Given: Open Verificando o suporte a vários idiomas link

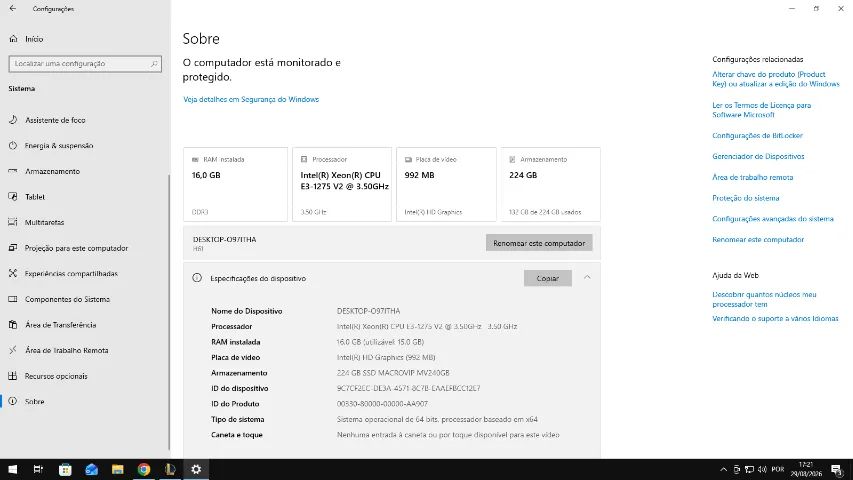Looking at the screenshot, I should 775,318.
